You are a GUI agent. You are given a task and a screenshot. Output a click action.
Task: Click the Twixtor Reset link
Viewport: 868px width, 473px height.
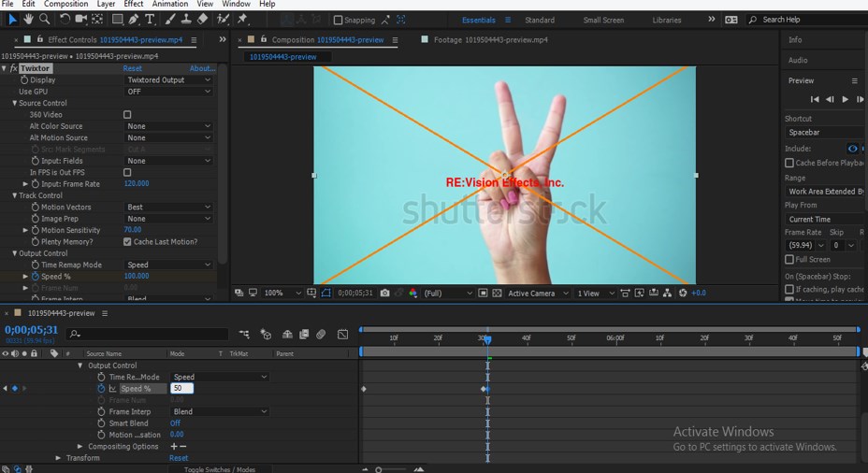click(133, 68)
